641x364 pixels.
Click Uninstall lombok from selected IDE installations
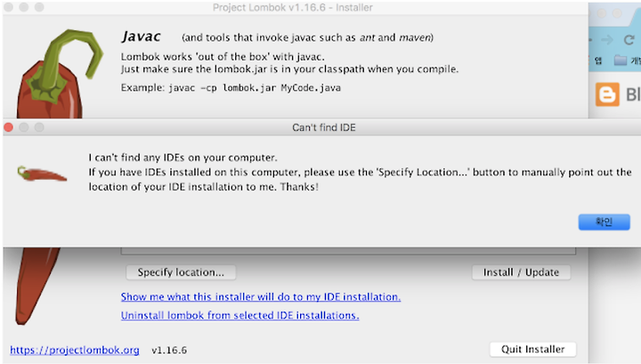240,315
